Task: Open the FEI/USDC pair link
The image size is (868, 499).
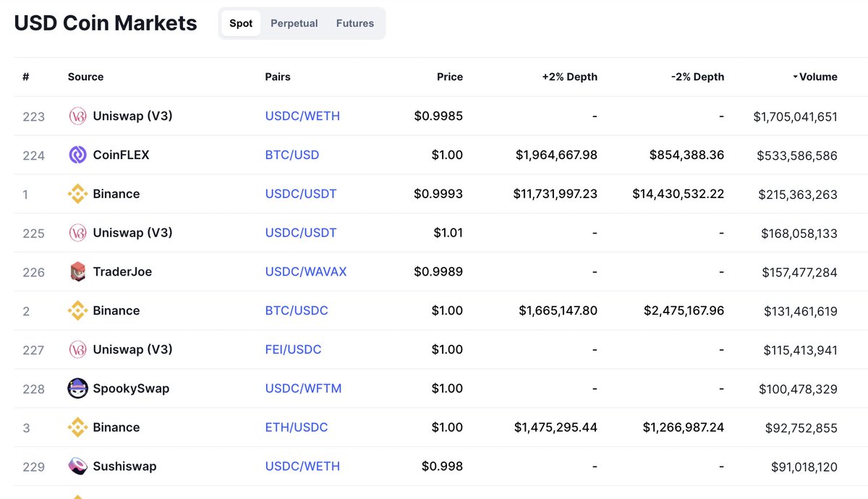Action: [x=293, y=350]
